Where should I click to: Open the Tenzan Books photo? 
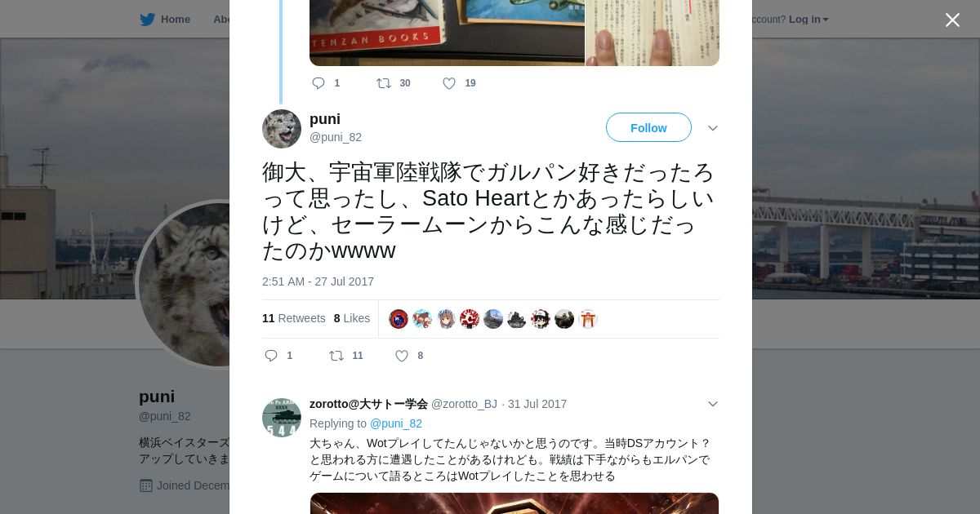[447, 33]
